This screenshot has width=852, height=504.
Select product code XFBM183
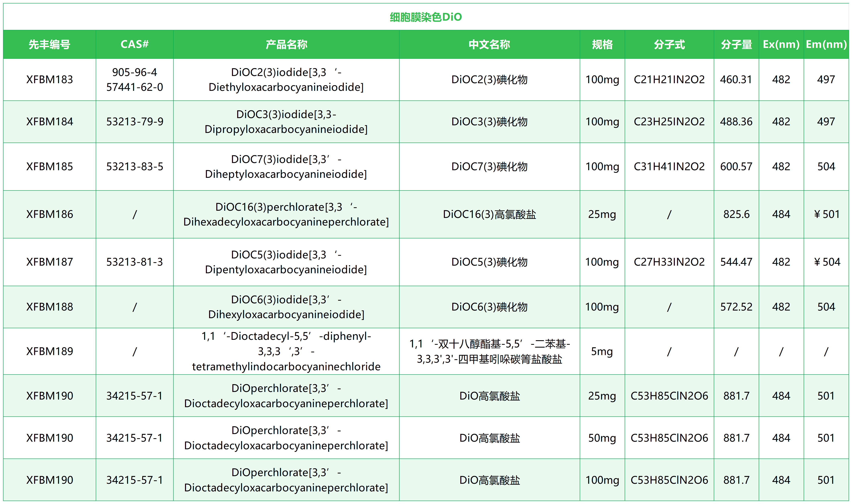pos(50,79)
